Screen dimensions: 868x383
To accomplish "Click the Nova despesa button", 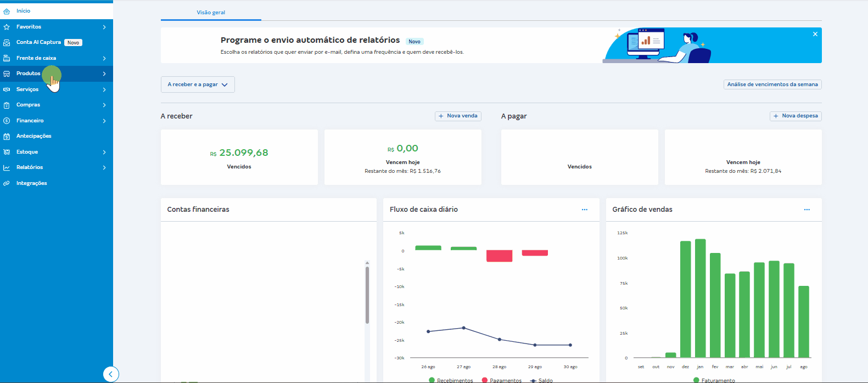I will (796, 116).
